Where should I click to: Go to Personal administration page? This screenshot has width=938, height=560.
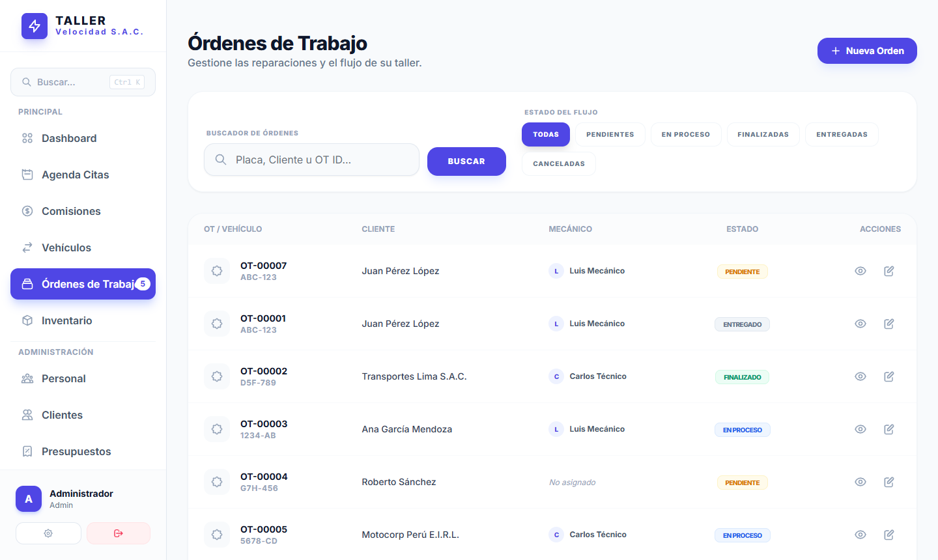83,378
